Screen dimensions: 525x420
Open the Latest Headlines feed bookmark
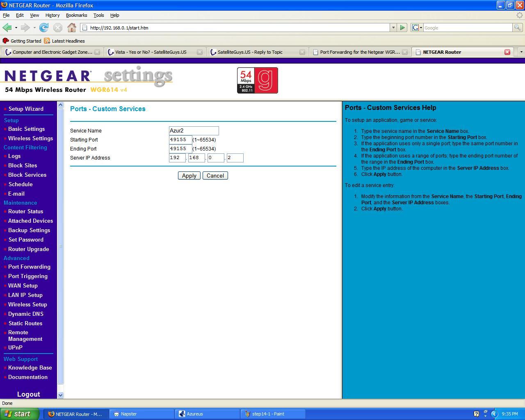(64, 41)
